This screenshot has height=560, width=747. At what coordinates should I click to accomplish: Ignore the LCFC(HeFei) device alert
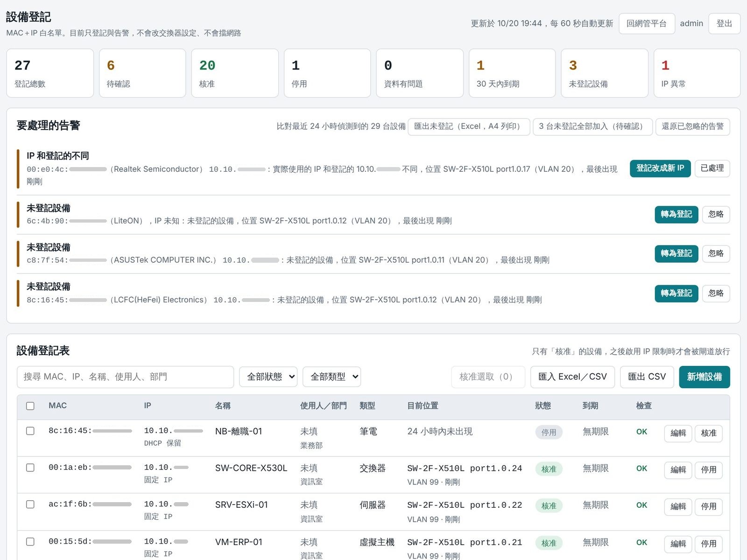click(x=716, y=294)
